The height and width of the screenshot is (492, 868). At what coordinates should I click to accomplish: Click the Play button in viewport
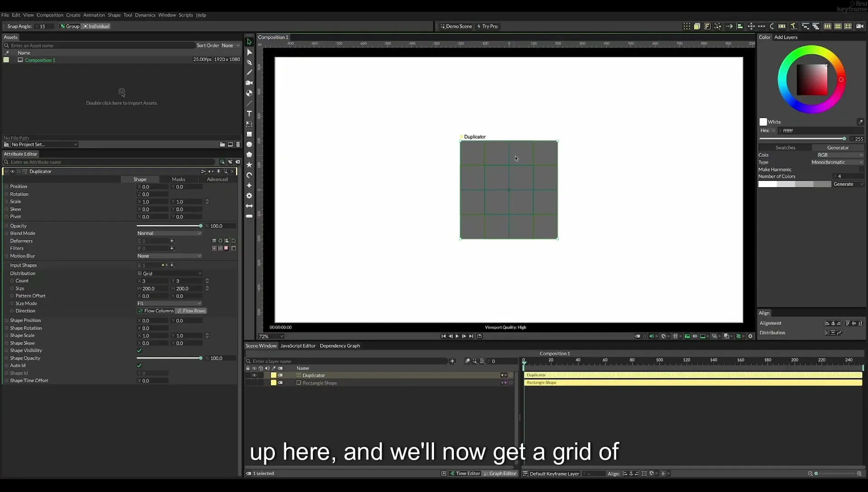pos(457,336)
